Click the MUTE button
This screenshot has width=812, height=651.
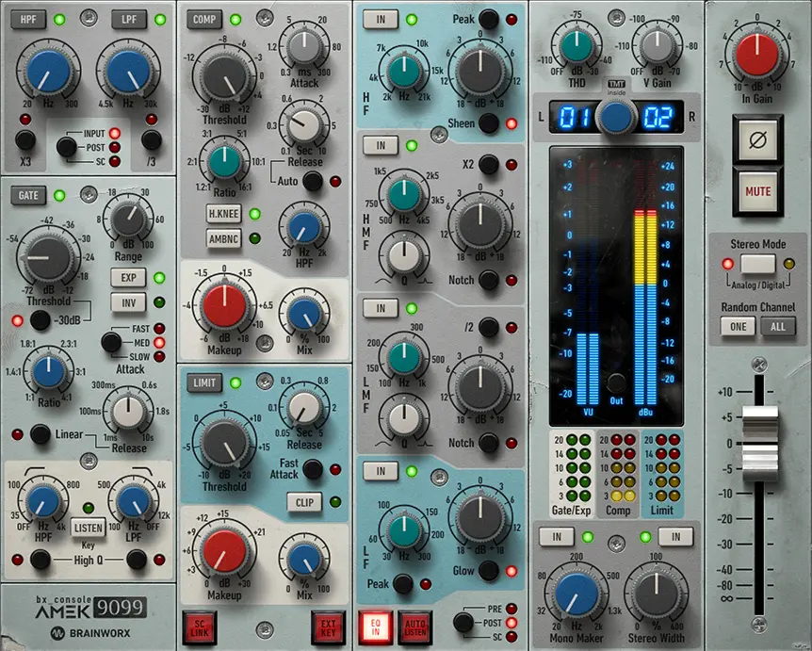click(x=757, y=191)
